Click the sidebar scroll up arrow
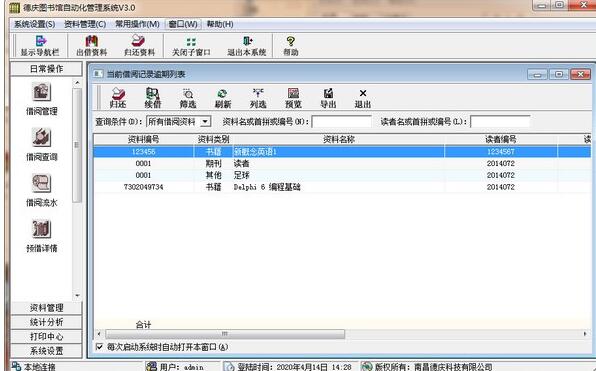Viewport: 596px width, 371px height. pos(77,82)
